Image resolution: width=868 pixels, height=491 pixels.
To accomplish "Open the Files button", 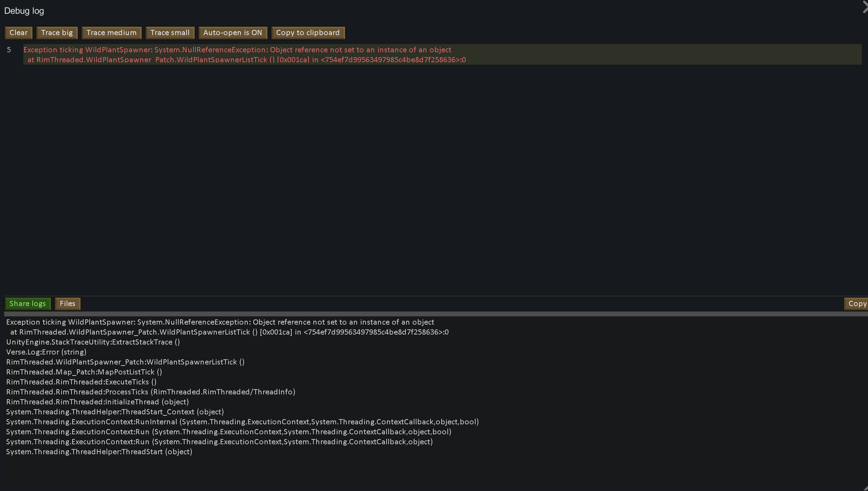I will coord(67,304).
